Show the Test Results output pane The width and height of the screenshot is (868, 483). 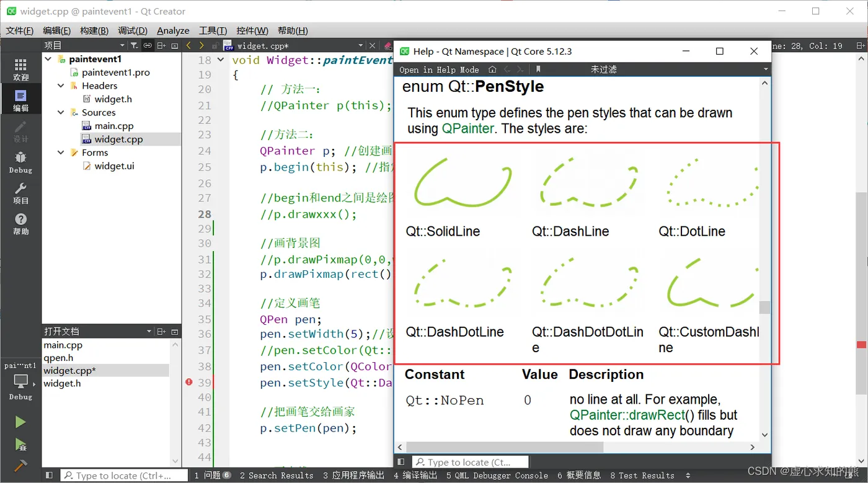click(x=642, y=476)
